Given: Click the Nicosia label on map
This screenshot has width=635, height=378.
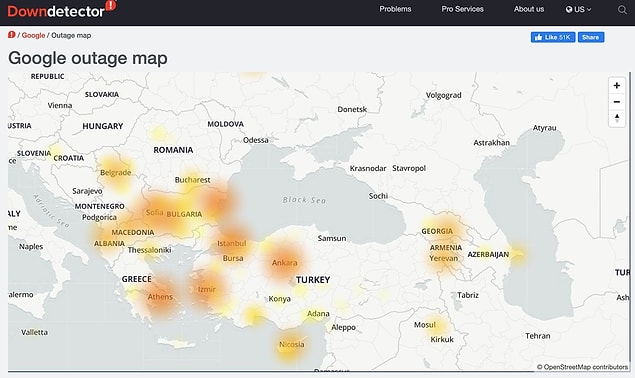Looking at the screenshot, I should click(x=292, y=344).
